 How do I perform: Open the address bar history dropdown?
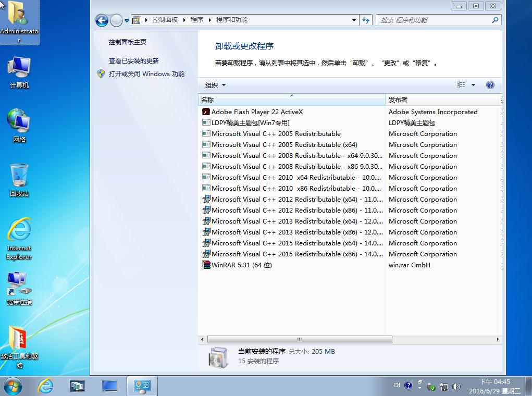[x=354, y=20]
